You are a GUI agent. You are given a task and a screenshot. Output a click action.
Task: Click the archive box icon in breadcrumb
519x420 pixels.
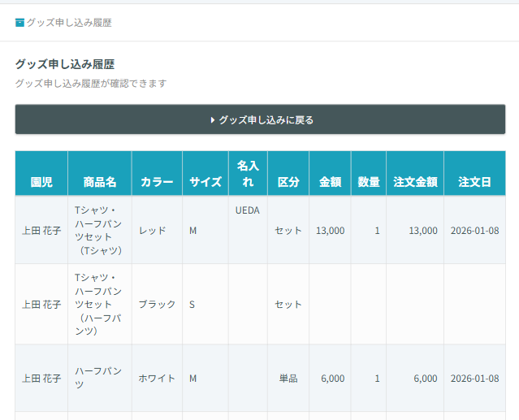point(20,23)
